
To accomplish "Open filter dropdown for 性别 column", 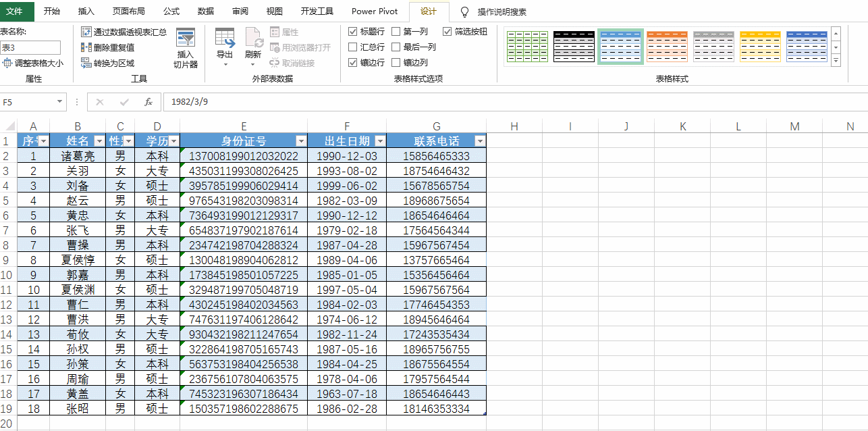I will pyautogui.click(x=128, y=141).
